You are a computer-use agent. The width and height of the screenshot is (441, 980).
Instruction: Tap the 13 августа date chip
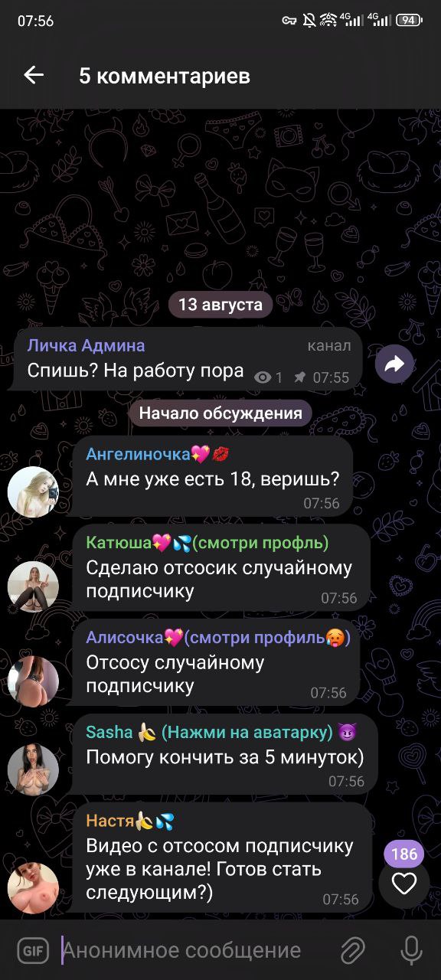coord(220,305)
